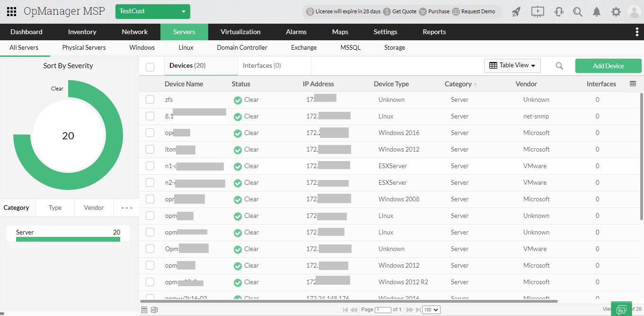Image resolution: width=644 pixels, height=316 pixels.
Task: Open the Table View dropdown
Action: coord(512,65)
